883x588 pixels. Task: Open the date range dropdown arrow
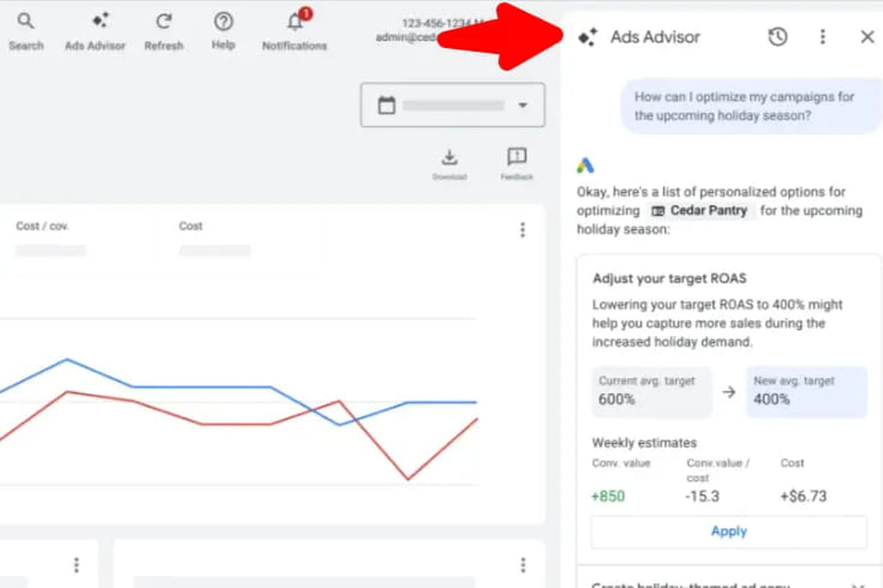tap(523, 105)
